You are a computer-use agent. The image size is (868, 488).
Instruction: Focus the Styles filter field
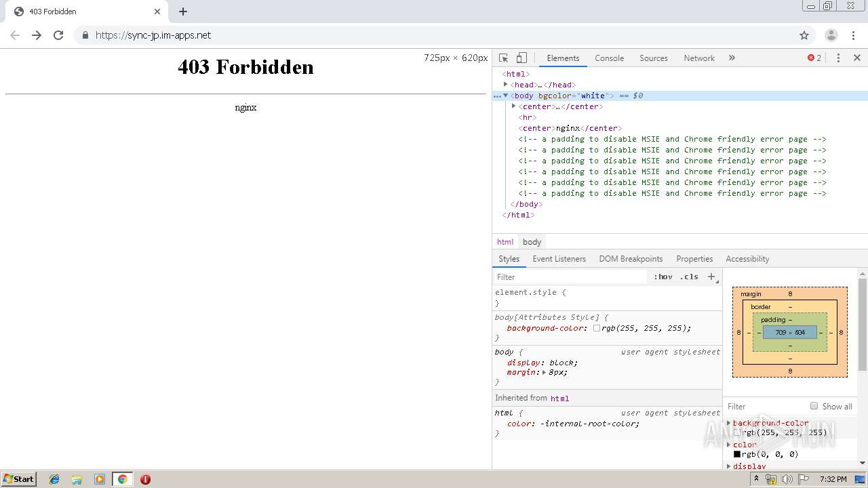[x=571, y=277]
